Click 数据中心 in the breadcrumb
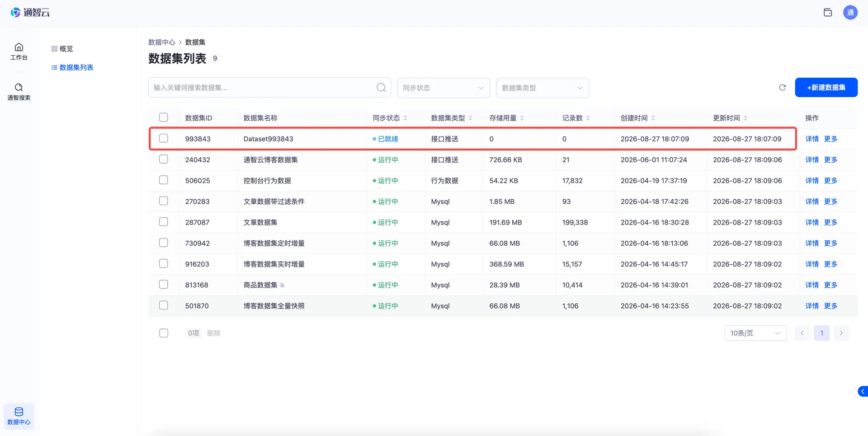This screenshot has height=436, width=868. coord(161,42)
